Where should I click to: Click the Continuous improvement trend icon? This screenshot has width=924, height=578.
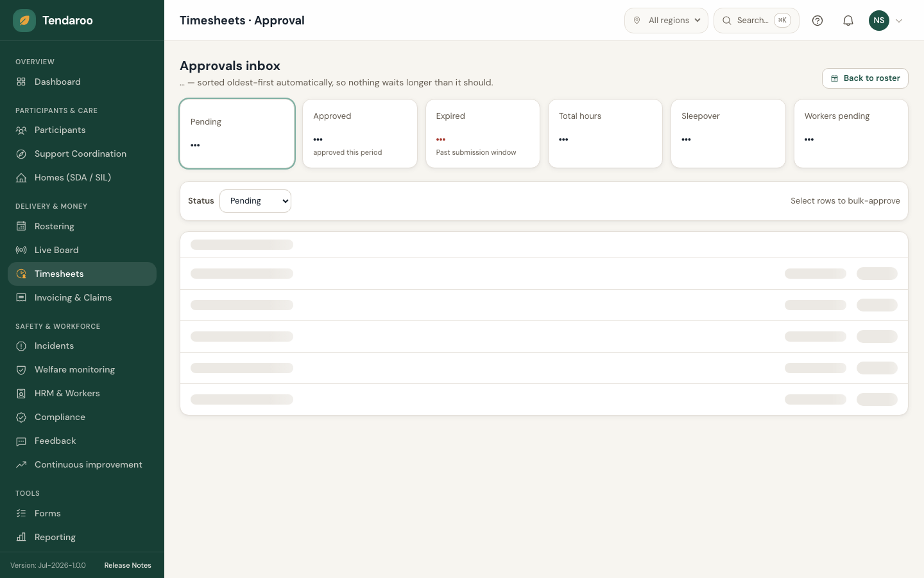pos(21,465)
